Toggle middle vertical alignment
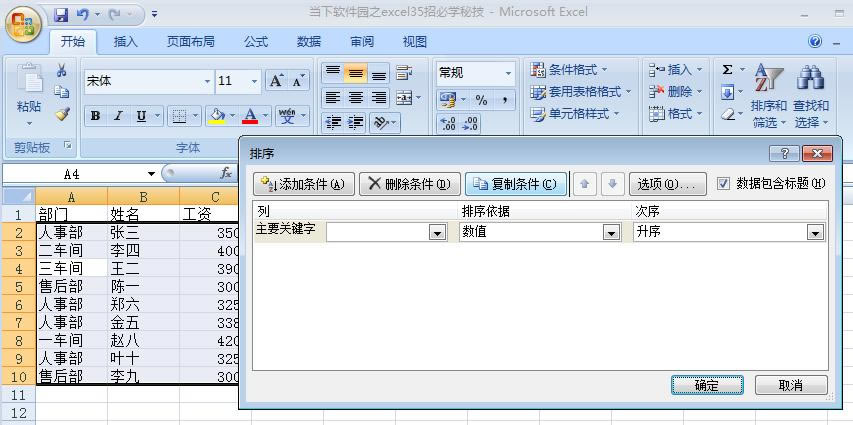The height and width of the screenshot is (425, 853). click(x=356, y=72)
